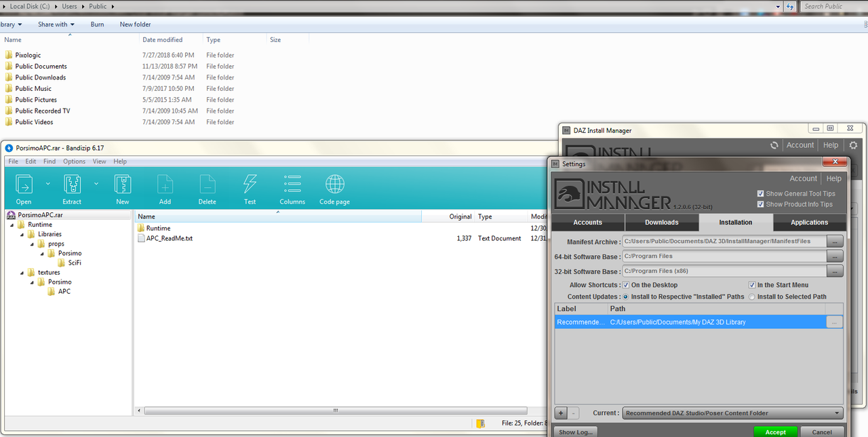Click the Manifest Archive path field
This screenshot has width=868, height=437.
724,241
